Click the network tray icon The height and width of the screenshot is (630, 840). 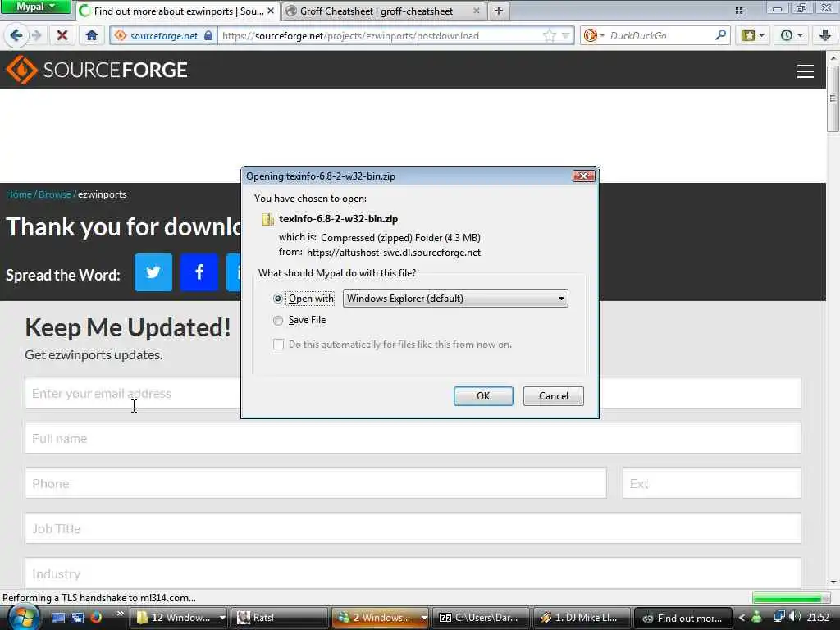[779, 617]
